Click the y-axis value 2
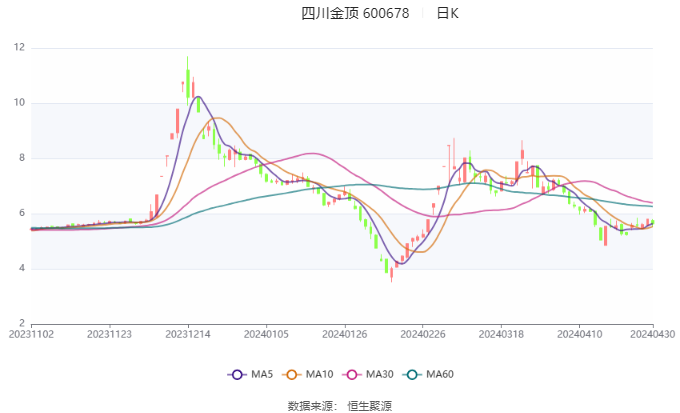The image size is (680, 413). (22, 323)
